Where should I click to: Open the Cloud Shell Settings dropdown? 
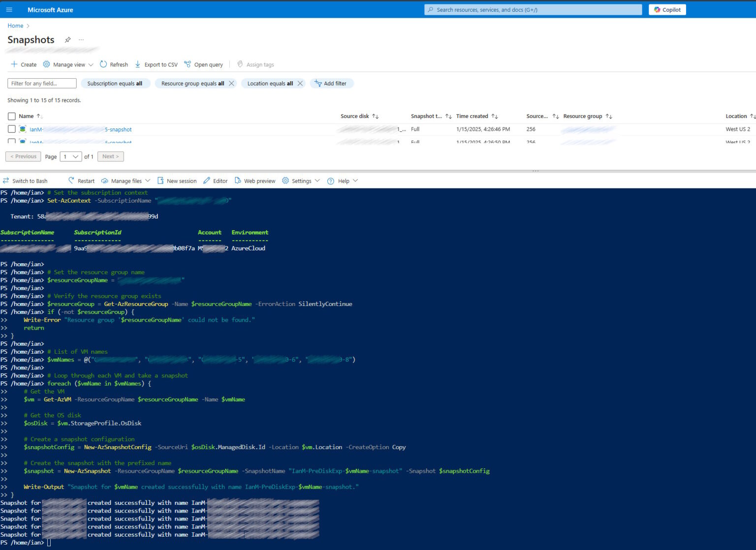point(301,181)
